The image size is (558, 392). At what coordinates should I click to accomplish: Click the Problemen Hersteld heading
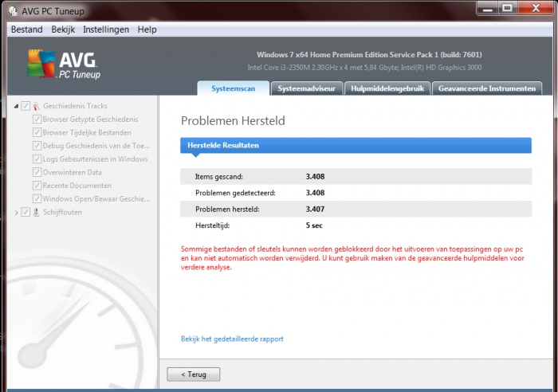point(233,120)
